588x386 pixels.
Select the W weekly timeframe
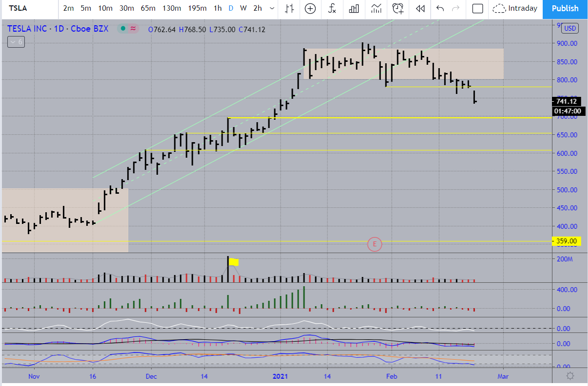[243, 8]
